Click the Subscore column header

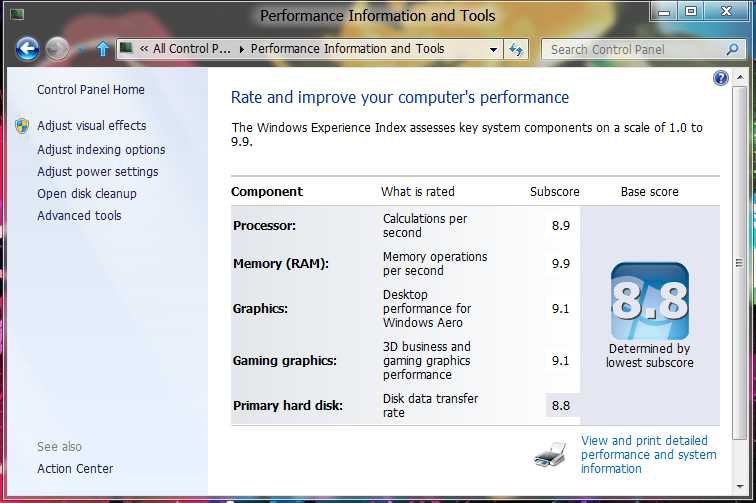pos(554,192)
